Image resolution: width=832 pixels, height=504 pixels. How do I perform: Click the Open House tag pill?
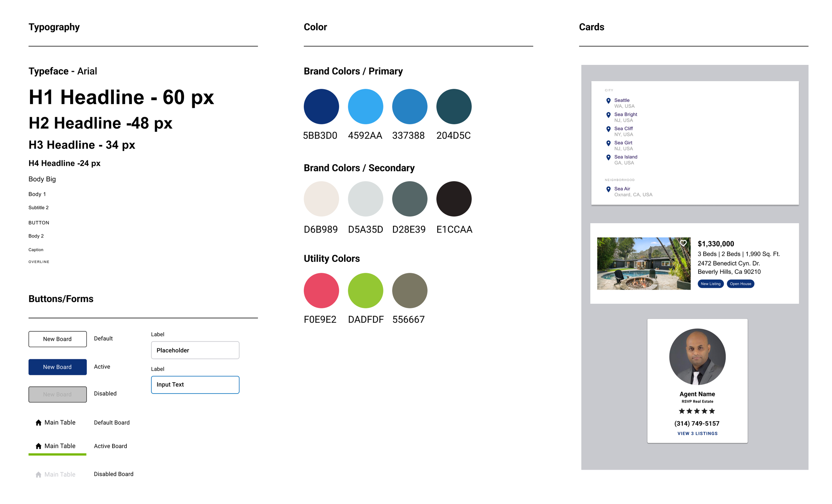pos(740,283)
